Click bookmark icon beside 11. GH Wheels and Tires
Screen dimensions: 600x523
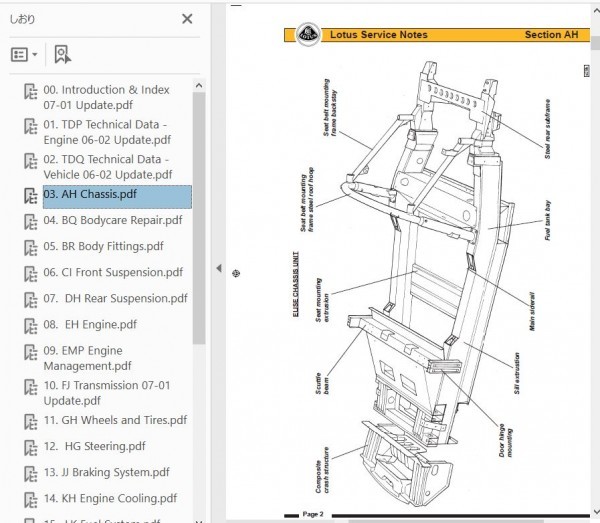pos(31,422)
